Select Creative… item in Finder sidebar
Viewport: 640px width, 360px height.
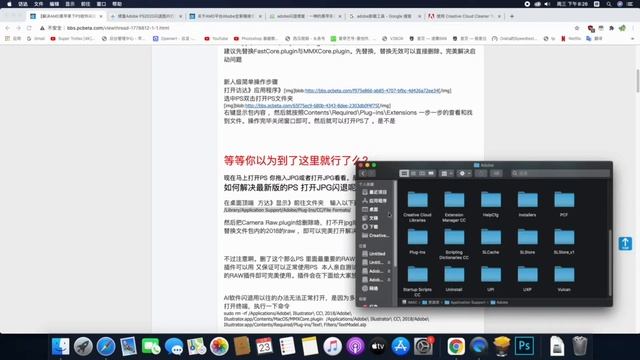(x=375, y=236)
